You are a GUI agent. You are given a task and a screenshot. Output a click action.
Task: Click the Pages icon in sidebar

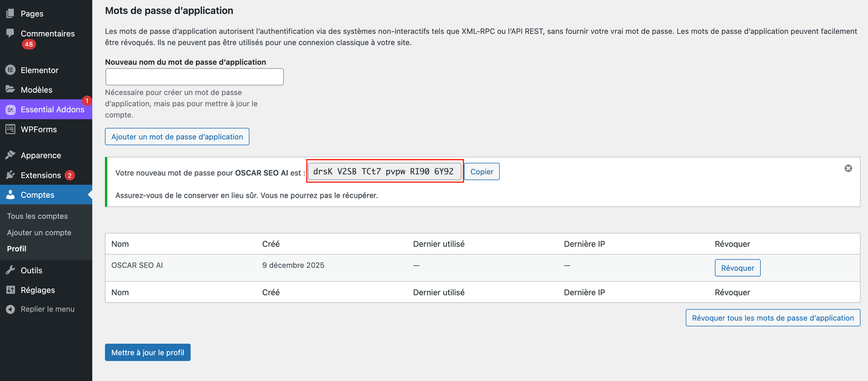coord(10,13)
